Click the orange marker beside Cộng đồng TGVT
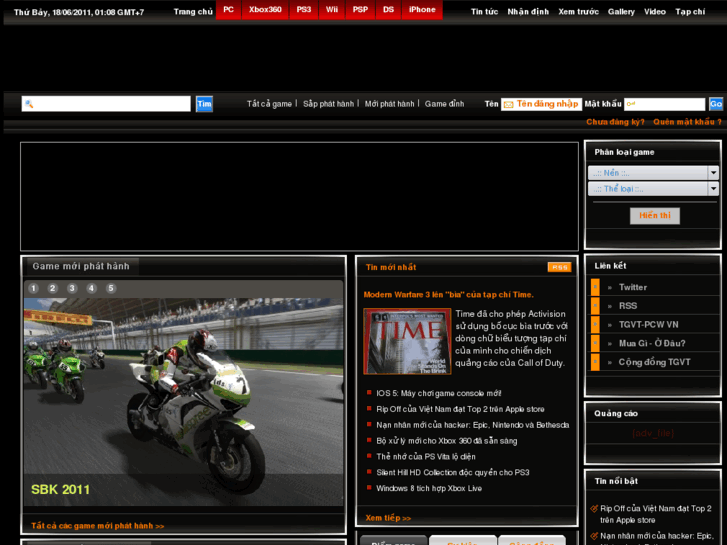727x545 pixels. coord(595,362)
